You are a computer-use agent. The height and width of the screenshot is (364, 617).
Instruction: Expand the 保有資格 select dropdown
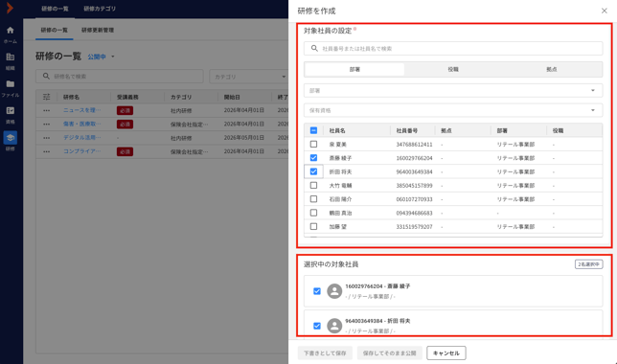[x=453, y=110]
